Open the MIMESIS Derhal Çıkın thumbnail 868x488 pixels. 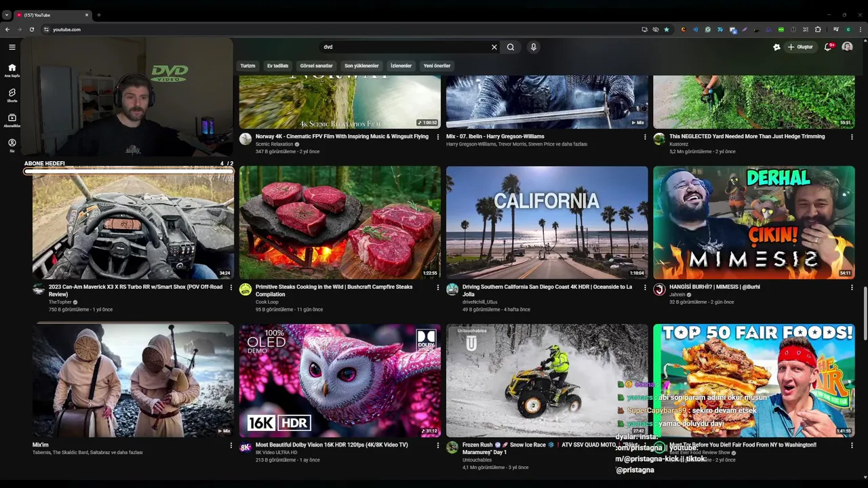click(x=754, y=222)
